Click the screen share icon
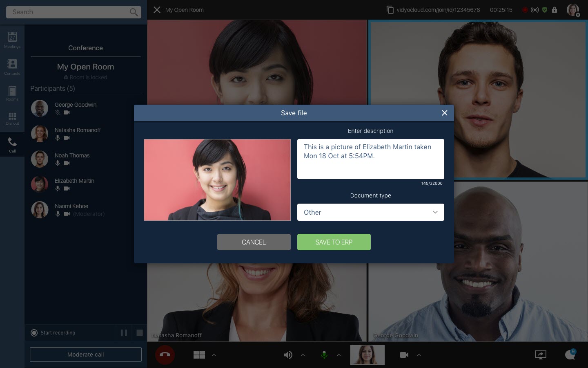Screen dimensions: 588x368 (x=541, y=355)
